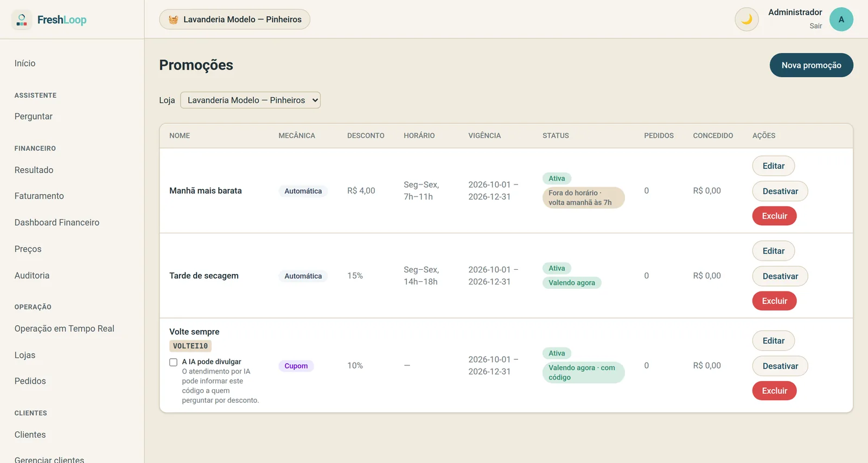Click the FreshLoop logo icon
This screenshot has width=868, height=463.
coord(22,20)
